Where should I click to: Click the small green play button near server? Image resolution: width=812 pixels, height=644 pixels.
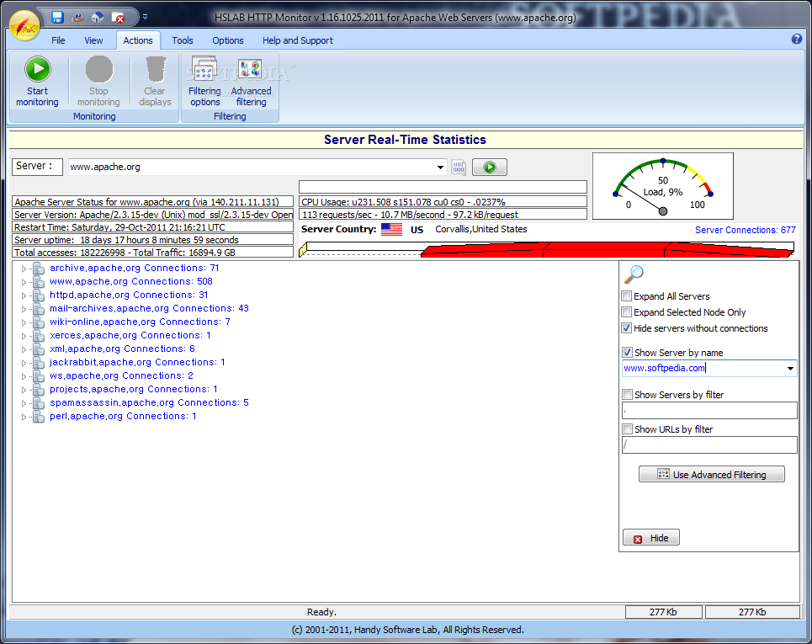[x=490, y=168]
